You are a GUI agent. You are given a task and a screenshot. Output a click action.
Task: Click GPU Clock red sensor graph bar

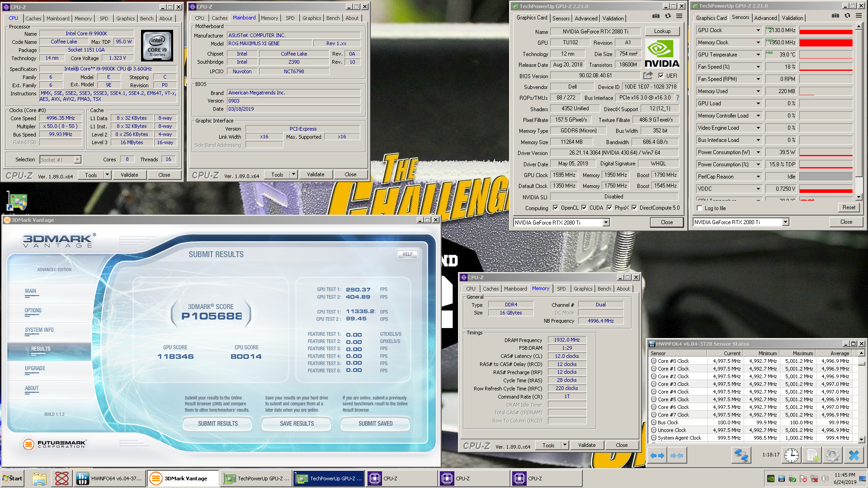[826, 30]
